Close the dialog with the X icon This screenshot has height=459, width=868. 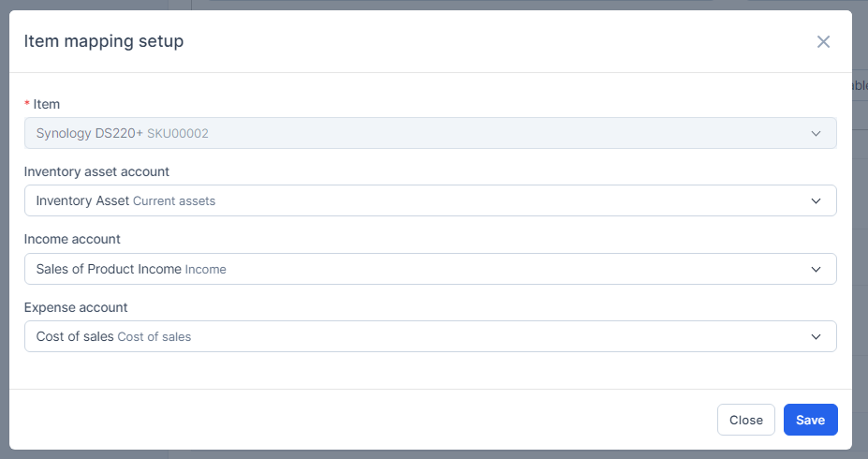click(x=823, y=41)
